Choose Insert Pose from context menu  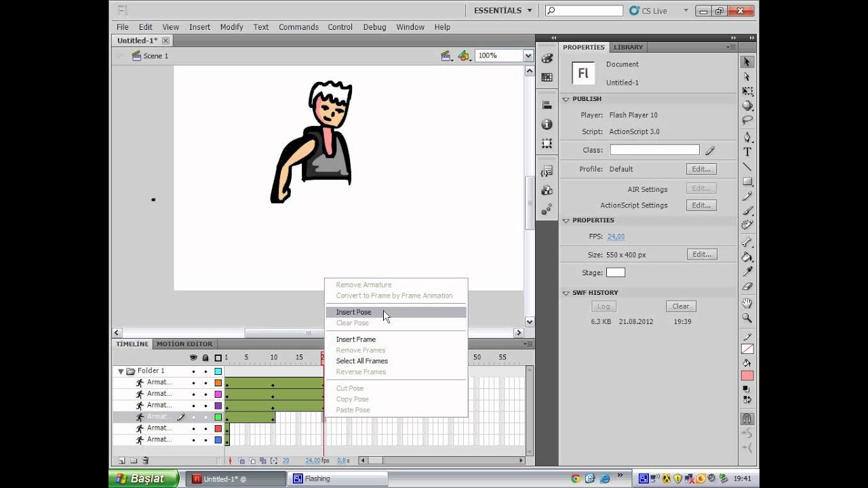(x=396, y=312)
